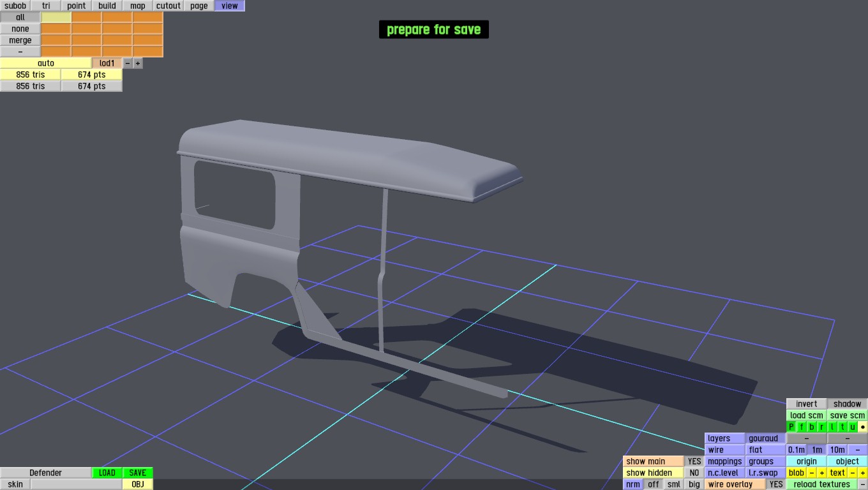
Task: Toggle the layers display option
Action: click(x=725, y=438)
